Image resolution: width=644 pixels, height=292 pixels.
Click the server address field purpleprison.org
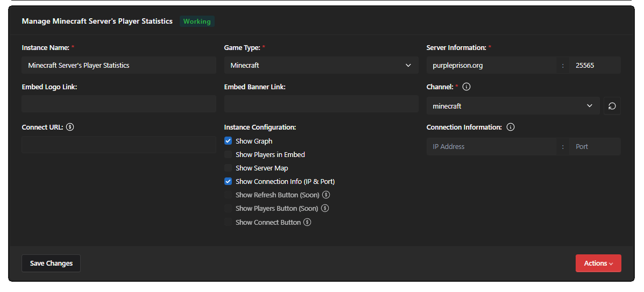coord(492,65)
